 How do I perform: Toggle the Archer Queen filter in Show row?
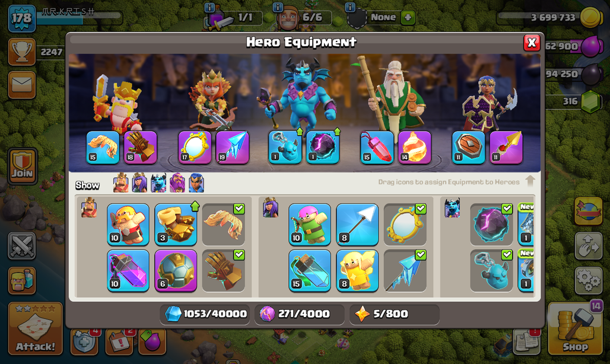[139, 183]
